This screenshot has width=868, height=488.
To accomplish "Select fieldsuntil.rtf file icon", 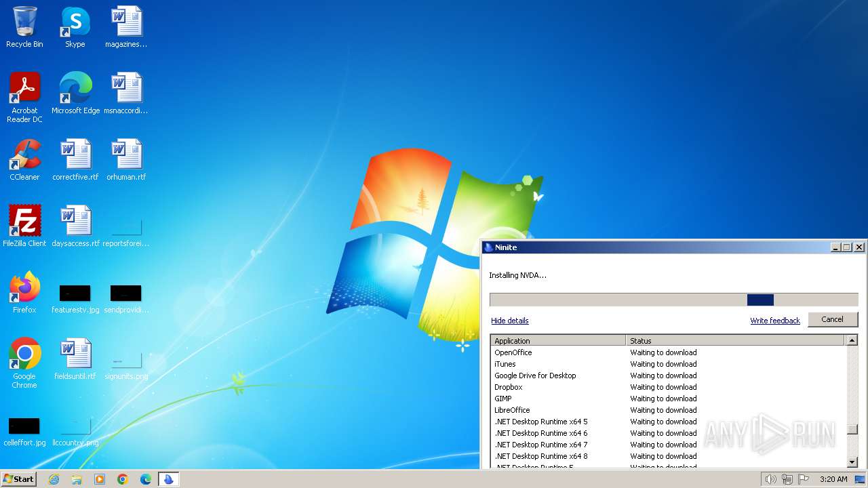I will [75, 359].
